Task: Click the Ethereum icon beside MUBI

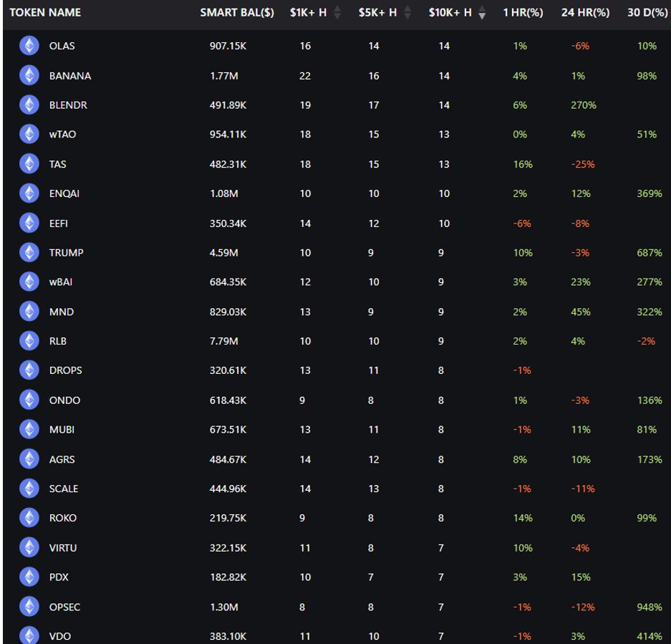Action: [x=29, y=429]
